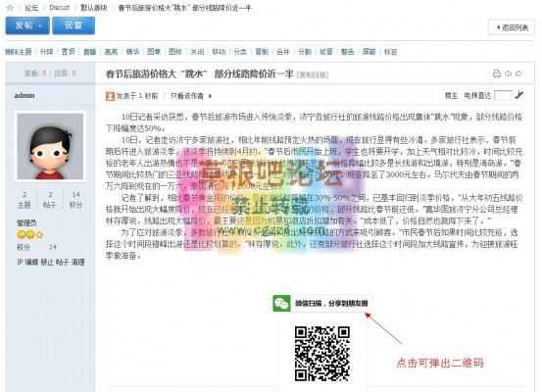Click the 复制链接 link after title
Screen dimensions: 542x392
point(313,74)
